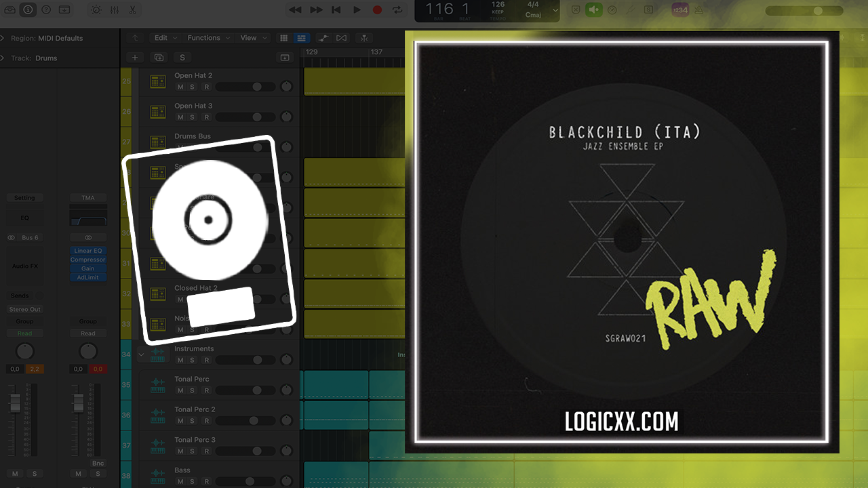Start playback with Play button
Viewport: 868px width, 488px height.
point(357,9)
